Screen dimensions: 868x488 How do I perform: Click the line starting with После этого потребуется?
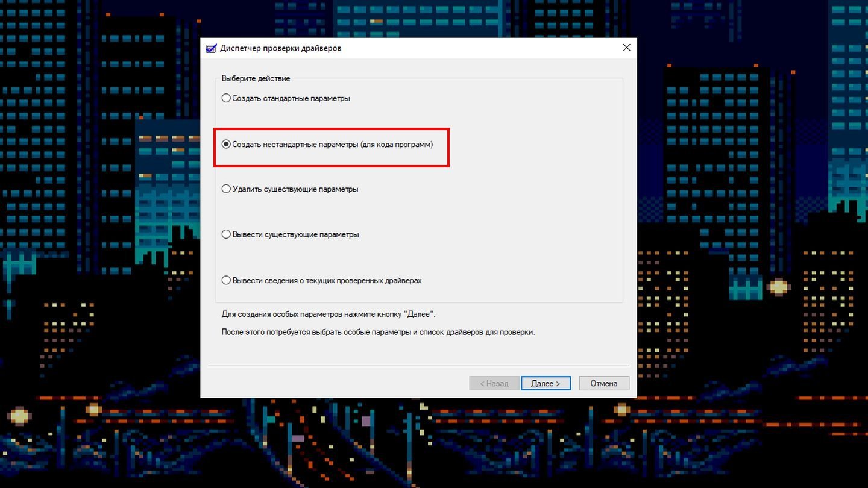point(378,332)
